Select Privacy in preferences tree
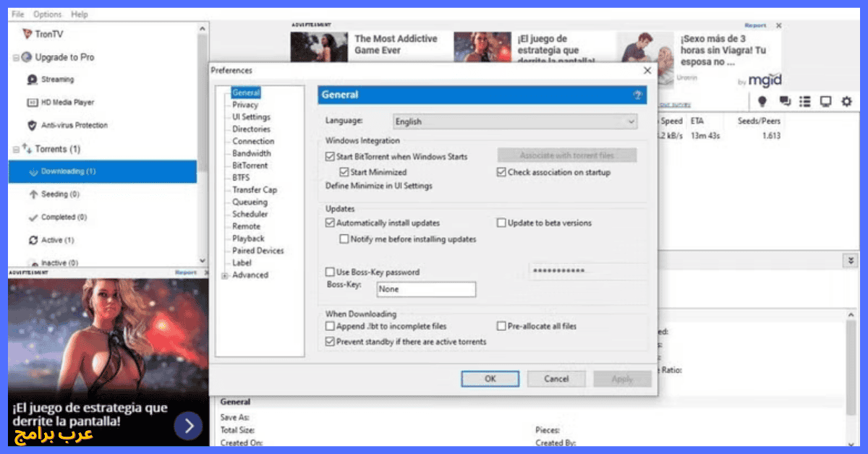The height and width of the screenshot is (454, 868). (x=245, y=105)
